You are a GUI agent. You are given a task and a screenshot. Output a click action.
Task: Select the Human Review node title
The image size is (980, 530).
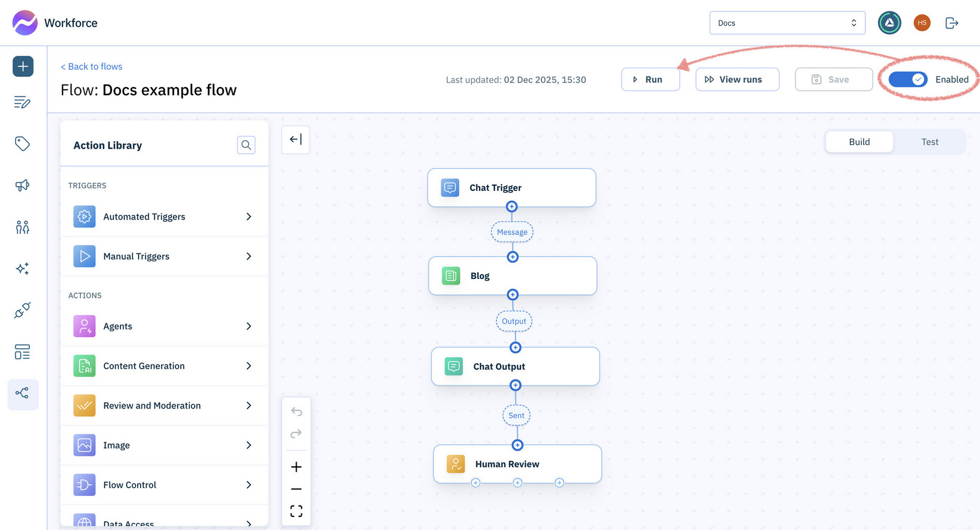click(x=507, y=464)
